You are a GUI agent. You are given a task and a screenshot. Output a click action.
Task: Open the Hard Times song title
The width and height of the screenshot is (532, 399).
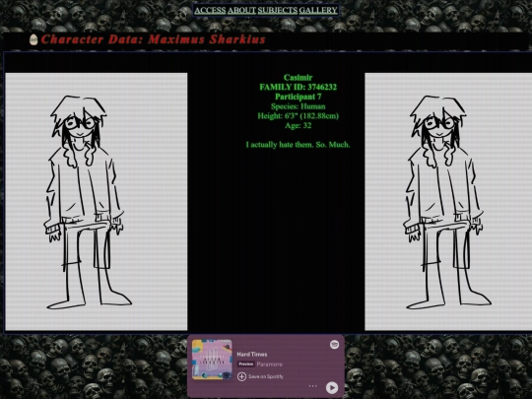(252, 354)
